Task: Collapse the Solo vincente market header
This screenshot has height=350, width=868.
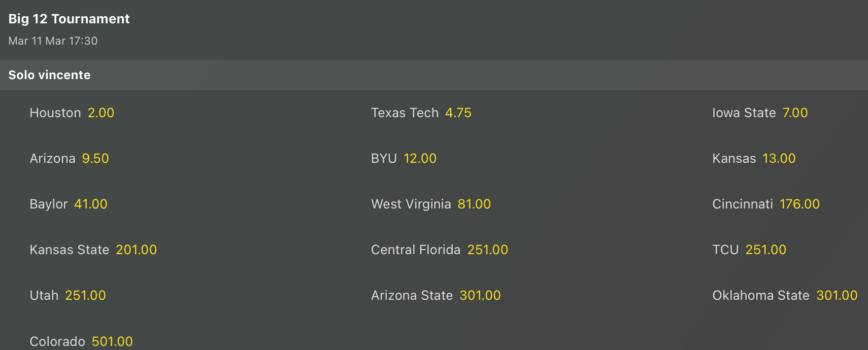Action: (x=49, y=75)
